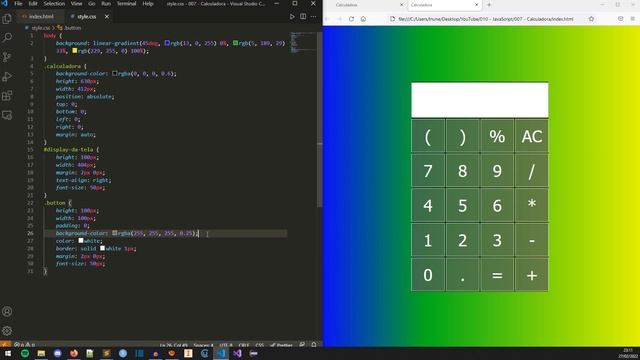Close the style.css editor tab
Image resolution: width=640 pixels, height=360 pixels.
click(x=107, y=17)
